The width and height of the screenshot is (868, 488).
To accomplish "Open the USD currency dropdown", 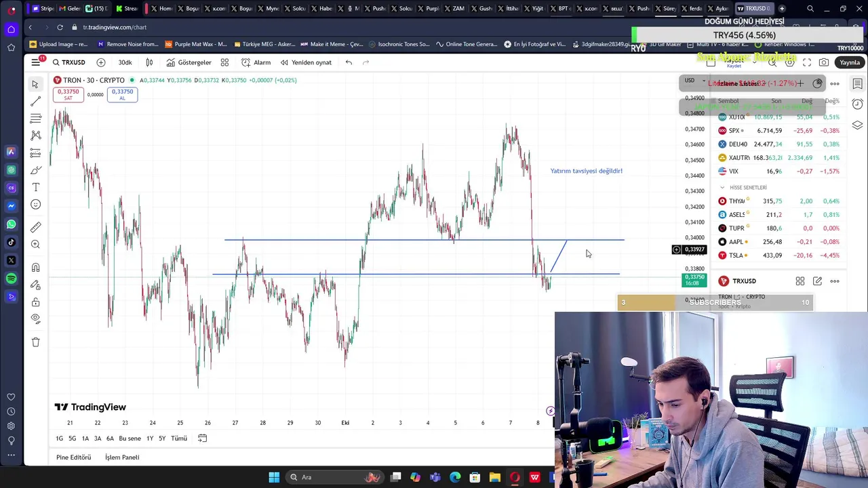I will click(694, 81).
